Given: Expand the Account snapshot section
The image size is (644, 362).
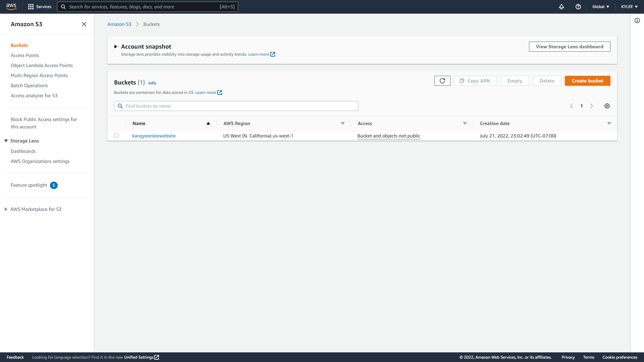Looking at the screenshot, I should tap(116, 47).
